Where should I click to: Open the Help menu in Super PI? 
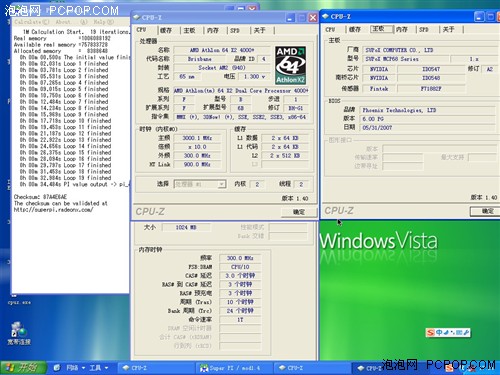(x=103, y=22)
